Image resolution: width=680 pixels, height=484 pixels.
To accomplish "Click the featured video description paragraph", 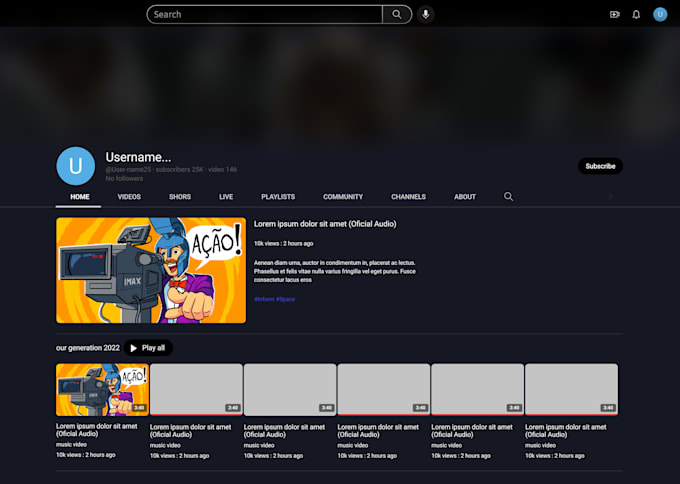I will pyautogui.click(x=335, y=271).
